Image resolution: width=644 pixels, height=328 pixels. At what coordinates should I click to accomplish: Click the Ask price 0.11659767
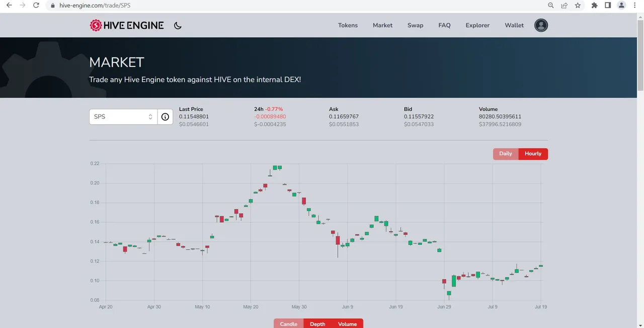point(344,116)
